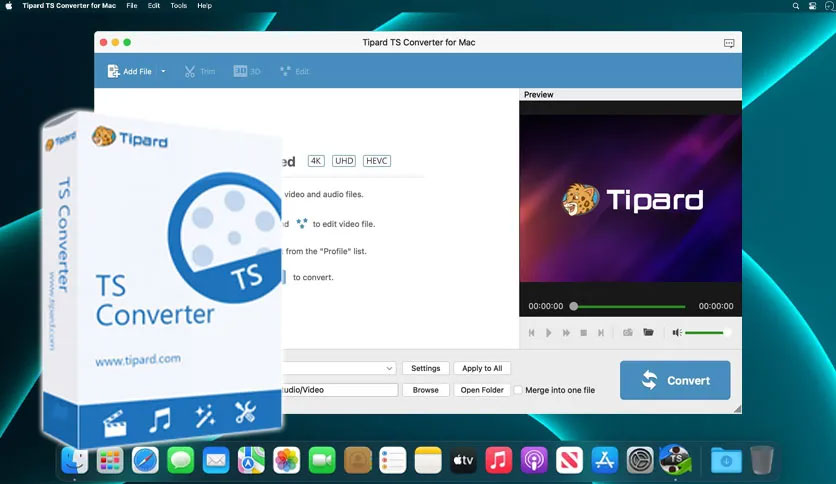Open Photos from the dock
This screenshot has width=836, height=484.
(x=287, y=460)
